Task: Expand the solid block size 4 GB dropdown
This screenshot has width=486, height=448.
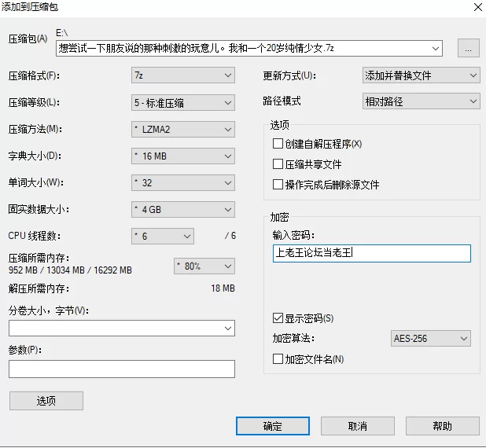Action: 182,210
